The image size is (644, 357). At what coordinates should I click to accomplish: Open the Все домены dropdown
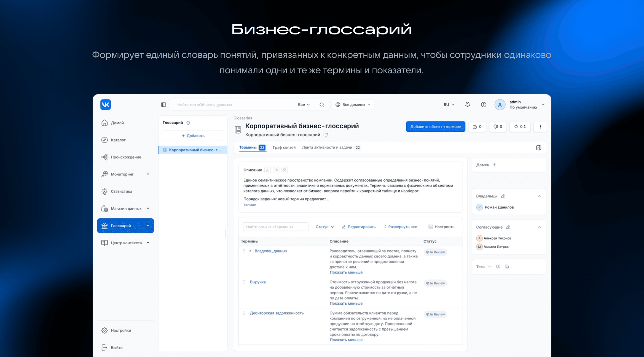pos(353,105)
